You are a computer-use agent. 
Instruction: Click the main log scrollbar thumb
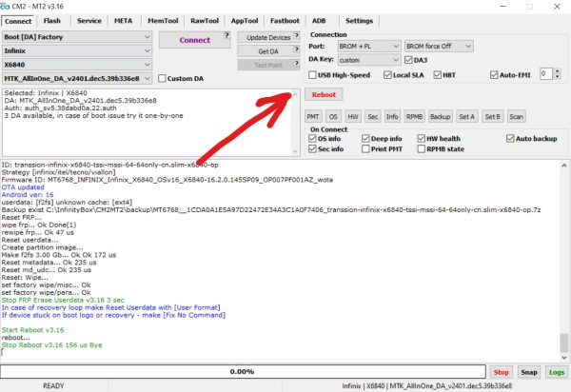tap(563, 343)
